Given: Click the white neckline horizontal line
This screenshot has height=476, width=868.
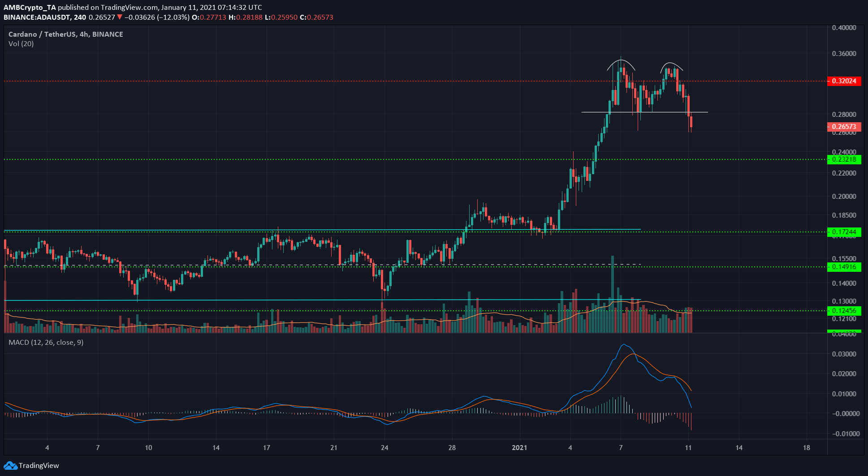Looking at the screenshot, I should (x=644, y=112).
